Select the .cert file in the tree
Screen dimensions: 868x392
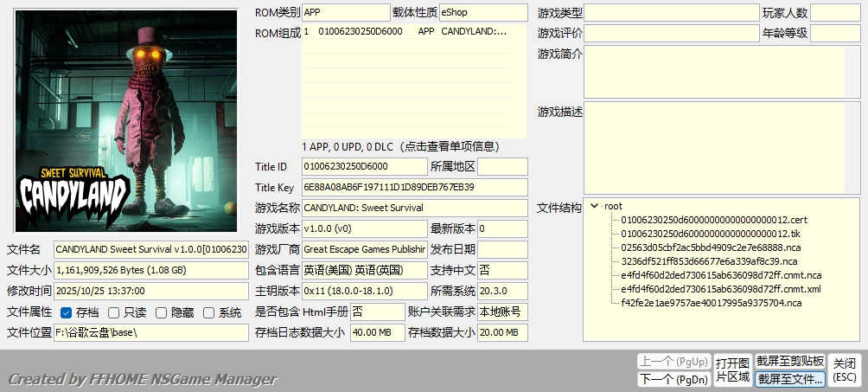coord(713,220)
